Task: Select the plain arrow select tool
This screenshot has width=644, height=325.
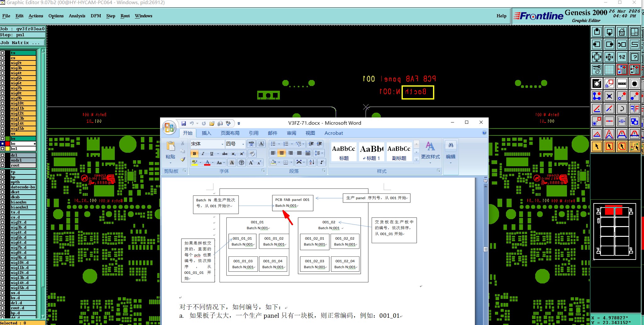Action: pos(597,146)
